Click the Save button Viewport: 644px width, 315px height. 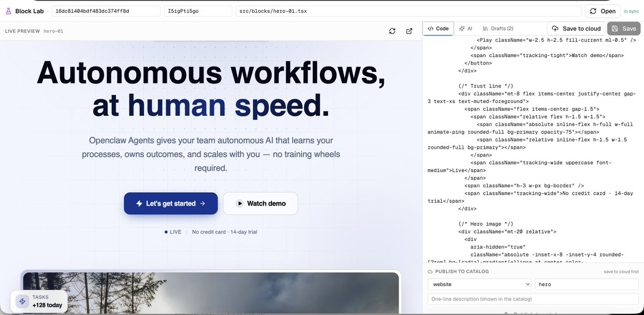coord(624,28)
